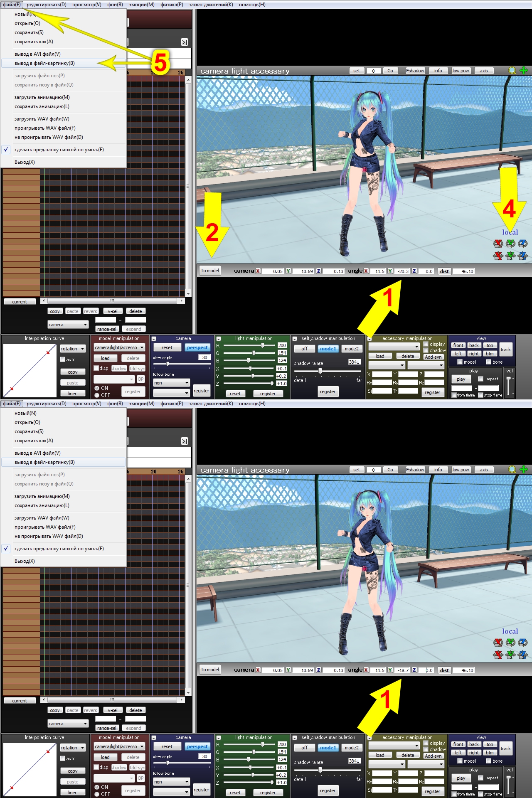Collapse the upper camera panel with its minus button

click(x=154, y=339)
